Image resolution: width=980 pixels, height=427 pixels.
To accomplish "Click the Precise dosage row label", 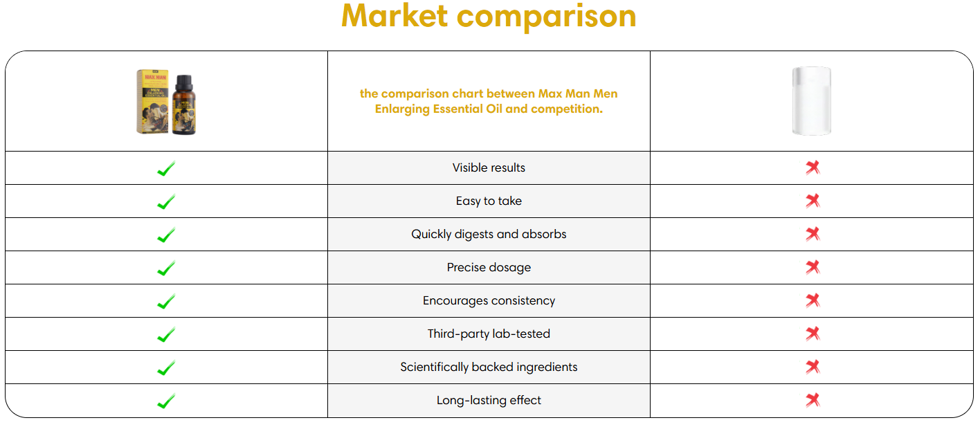I will coord(489,267).
